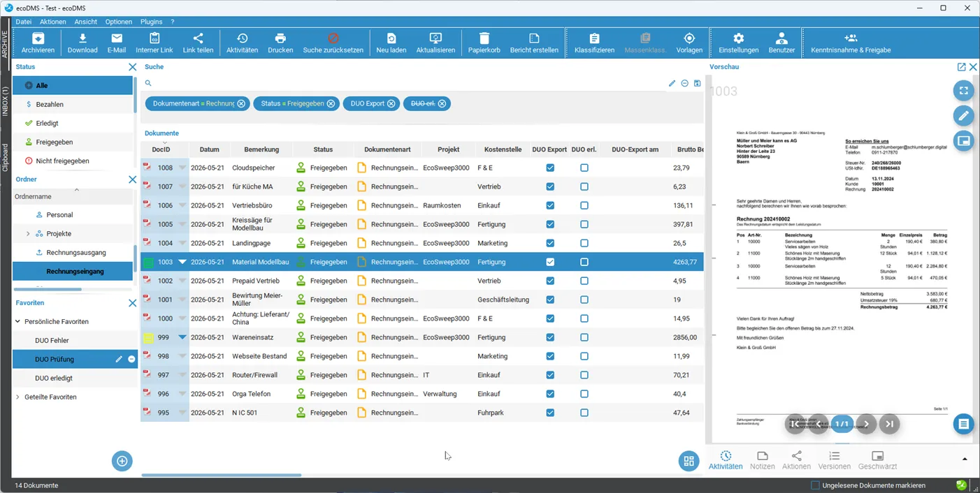Click Suche zurücksetzen in toolbar
Screen dimensions: 980x493
(333, 43)
